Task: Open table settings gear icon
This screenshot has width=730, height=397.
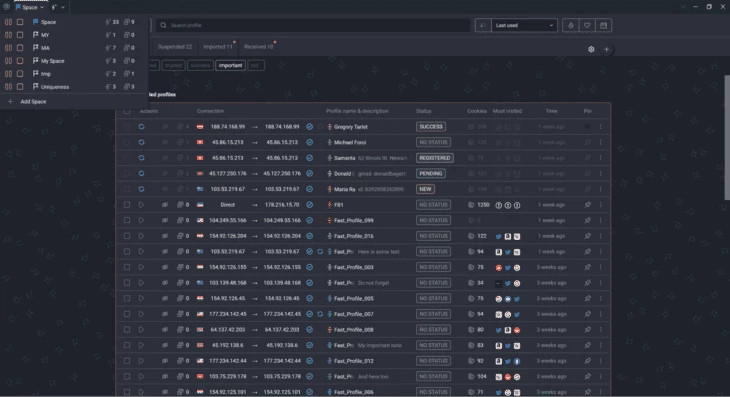Action: pyautogui.click(x=591, y=49)
